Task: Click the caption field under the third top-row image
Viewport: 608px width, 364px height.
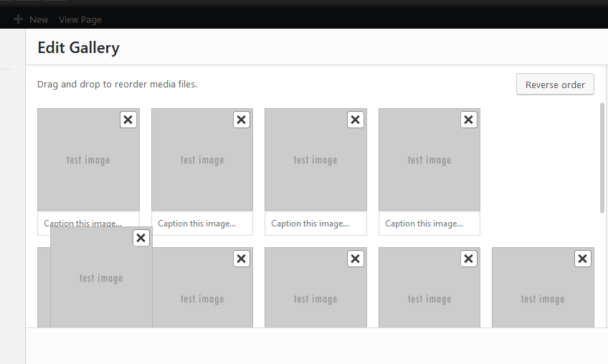Action: pos(315,224)
